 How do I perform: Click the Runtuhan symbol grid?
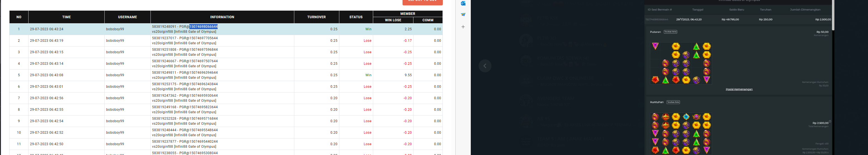681,133
